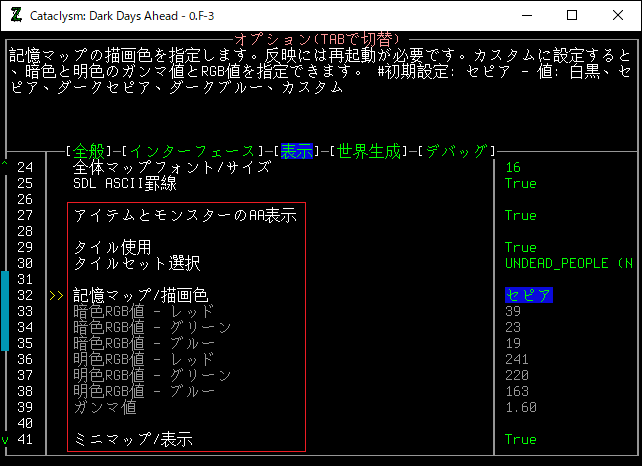The image size is (642, 466).
Task: Click the cyan scrollbar thumb on left
Action: pyautogui.click(x=5, y=310)
